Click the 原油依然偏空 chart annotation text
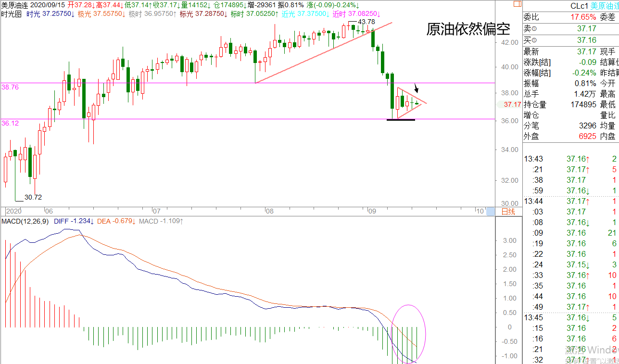 click(468, 29)
